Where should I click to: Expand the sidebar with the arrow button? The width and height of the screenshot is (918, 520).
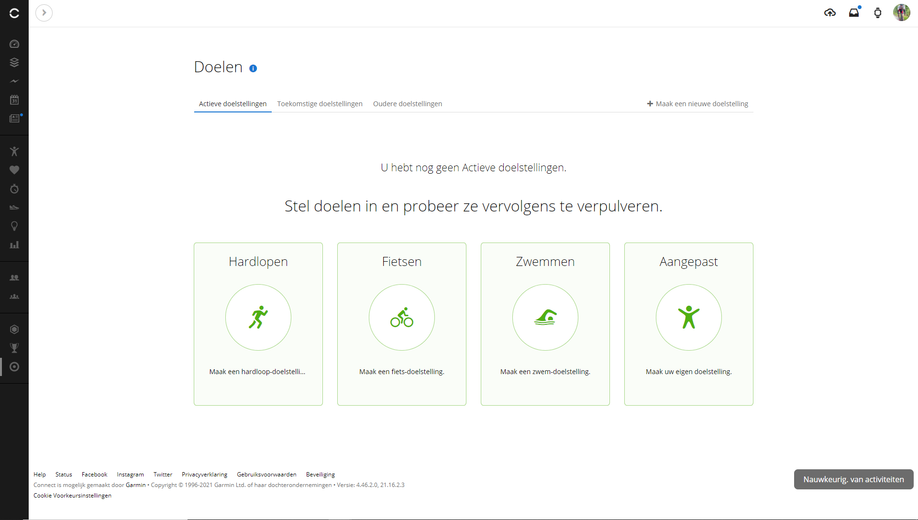44,13
